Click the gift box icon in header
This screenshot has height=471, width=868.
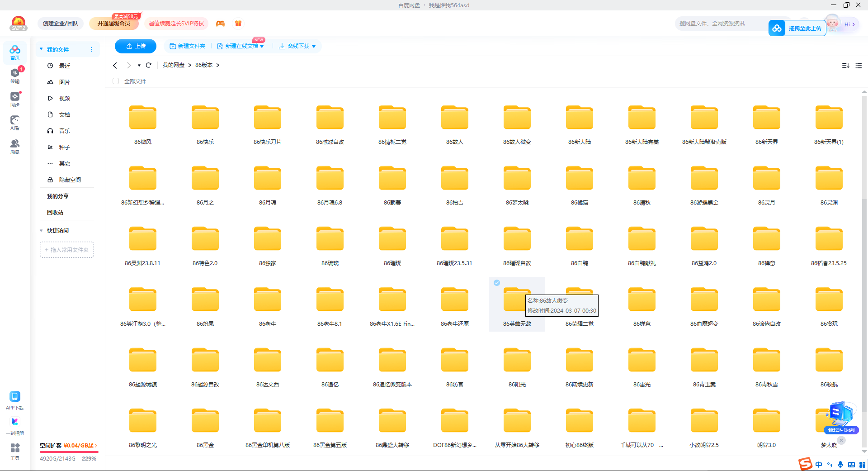pos(238,24)
